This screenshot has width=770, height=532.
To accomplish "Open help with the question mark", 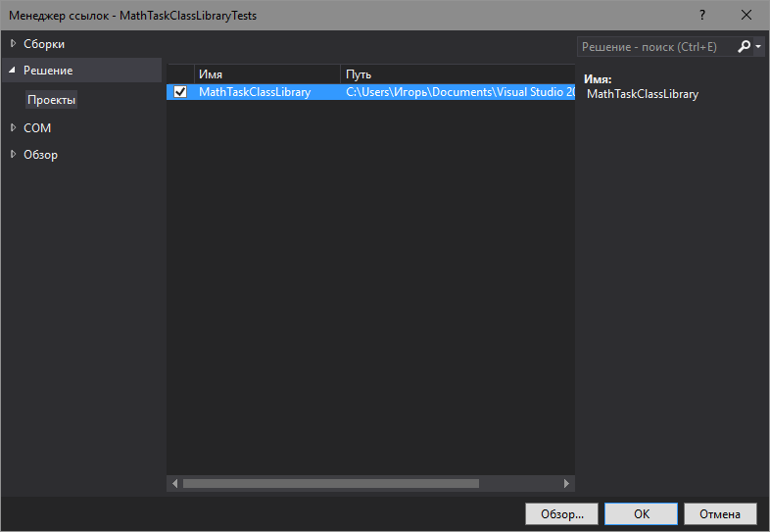I will point(702,16).
